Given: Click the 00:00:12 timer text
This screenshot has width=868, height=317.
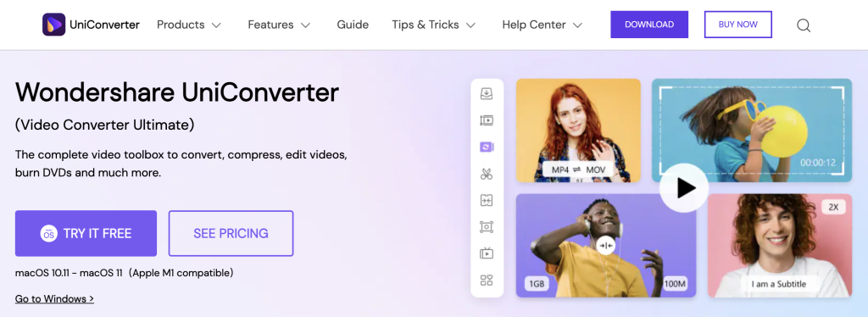Looking at the screenshot, I should [818, 163].
